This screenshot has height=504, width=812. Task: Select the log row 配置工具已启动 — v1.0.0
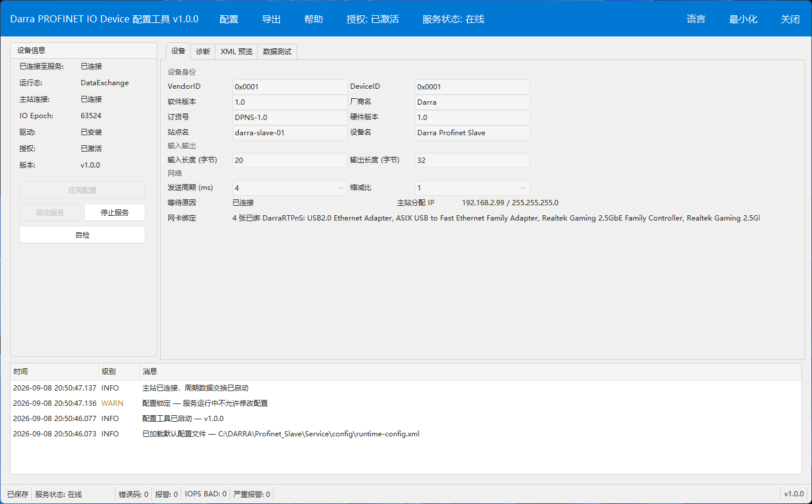point(406,419)
